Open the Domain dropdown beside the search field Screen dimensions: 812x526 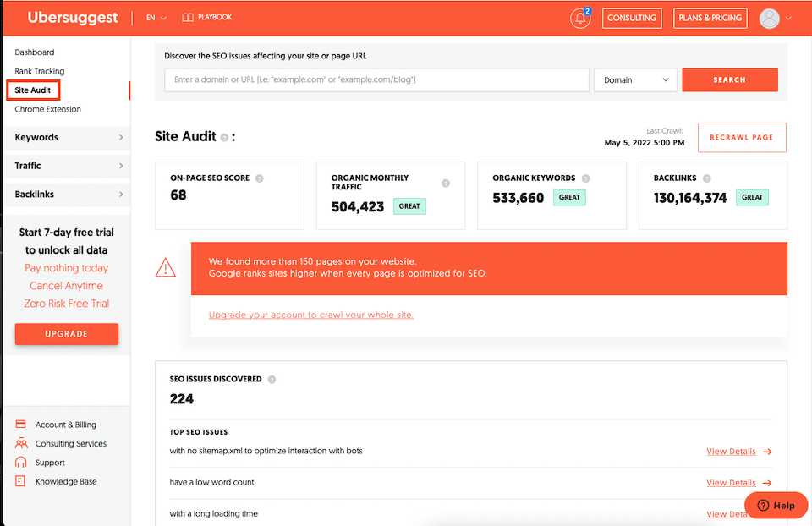(x=635, y=79)
